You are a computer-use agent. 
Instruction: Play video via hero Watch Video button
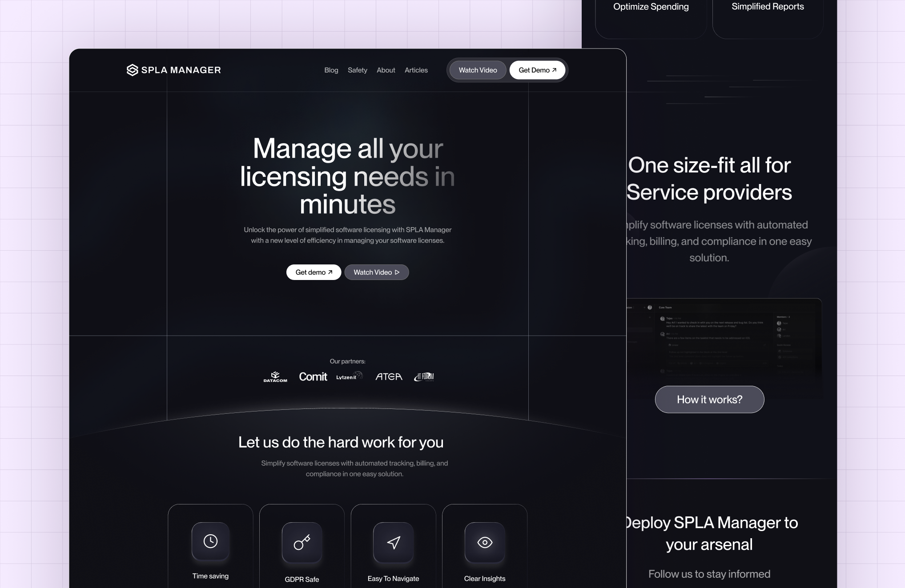coord(376,272)
